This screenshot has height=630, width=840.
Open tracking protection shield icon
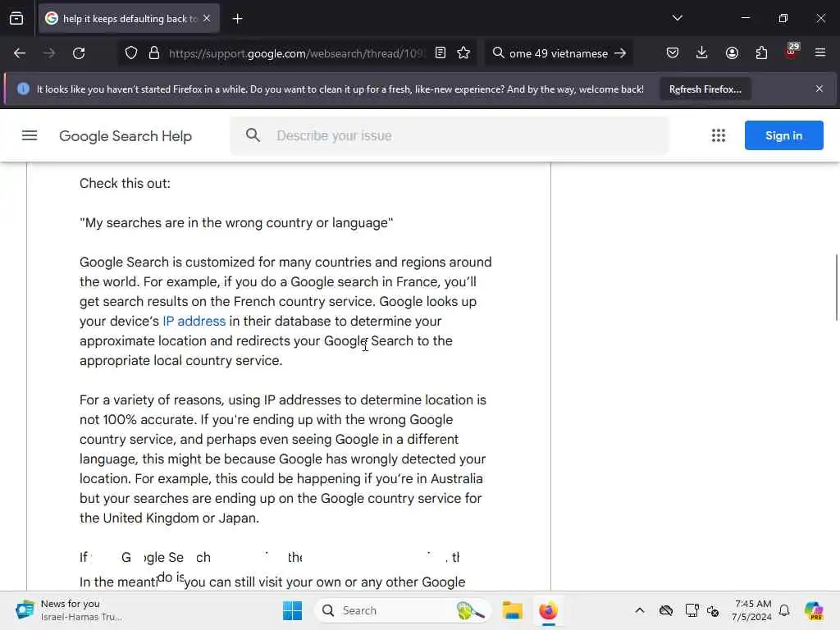(x=131, y=53)
